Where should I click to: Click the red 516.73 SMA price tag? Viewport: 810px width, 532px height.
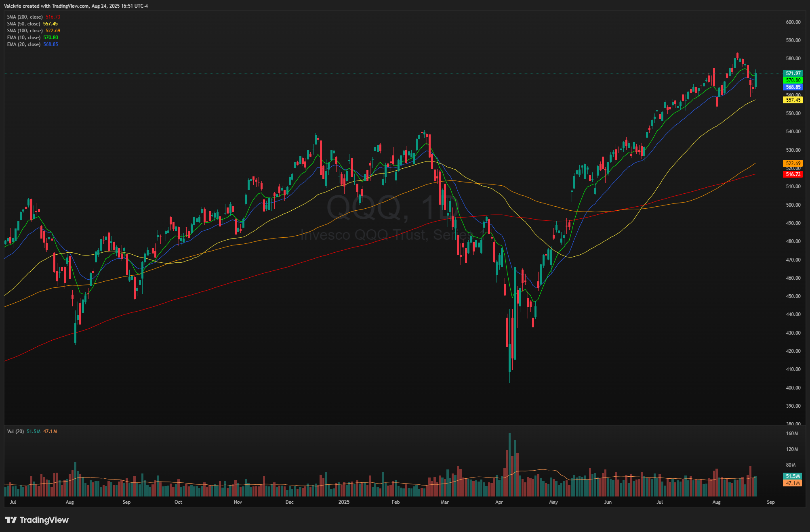tap(793, 174)
